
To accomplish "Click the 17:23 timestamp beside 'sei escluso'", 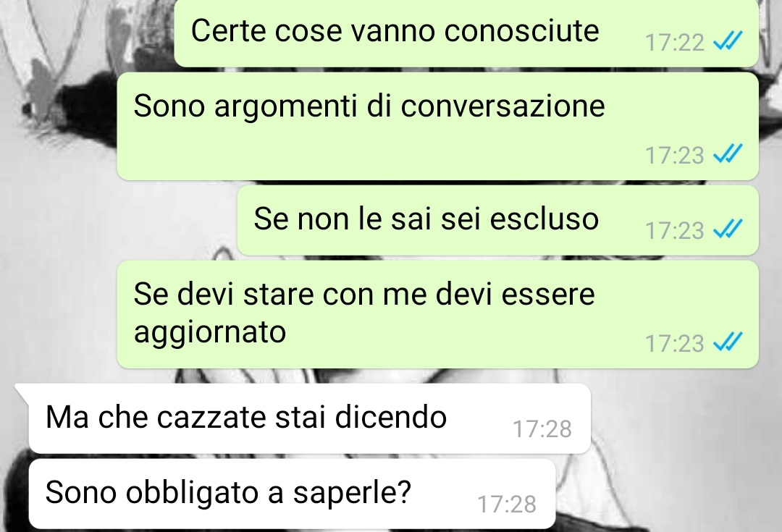I will pos(674,230).
